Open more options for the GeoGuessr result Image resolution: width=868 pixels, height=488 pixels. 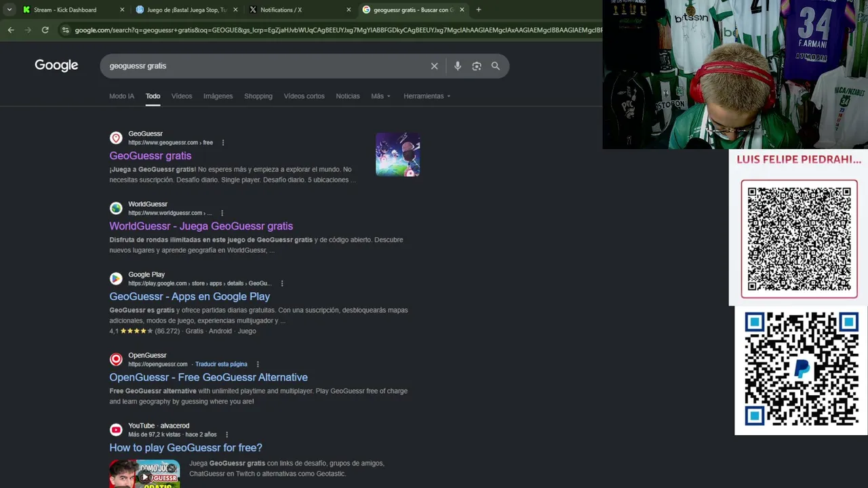(x=222, y=142)
